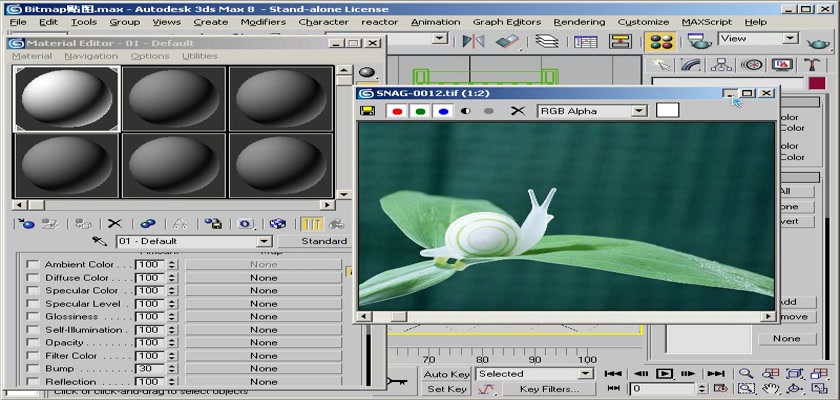Switch to Motion panel tab
The height and width of the screenshot is (400, 840).
coord(752,65)
